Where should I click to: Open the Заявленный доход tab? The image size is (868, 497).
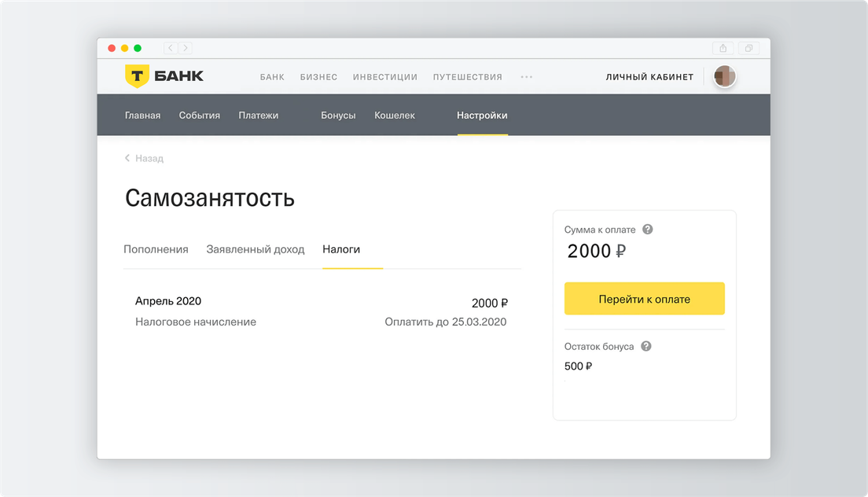tap(255, 249)
